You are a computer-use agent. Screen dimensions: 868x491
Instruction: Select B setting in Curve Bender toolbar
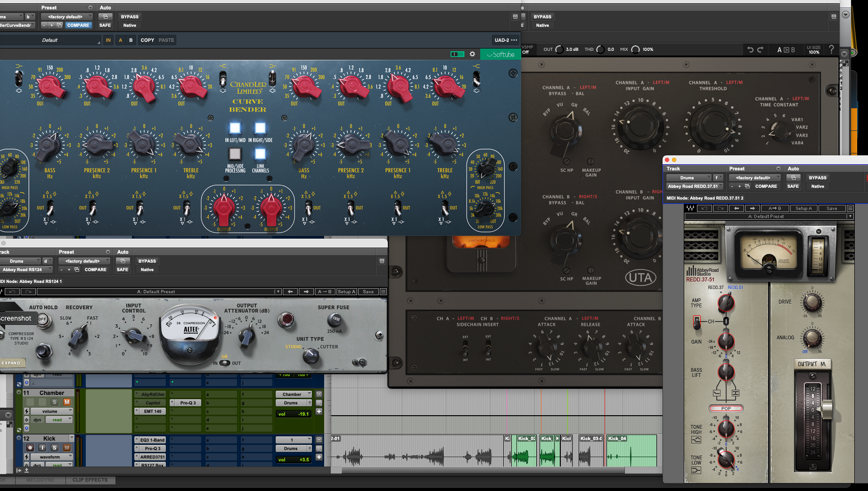(131, 40)
